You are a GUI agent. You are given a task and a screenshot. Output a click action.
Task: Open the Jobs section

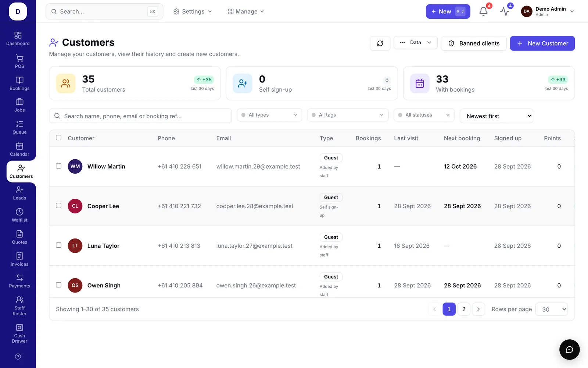click(19, 105)
